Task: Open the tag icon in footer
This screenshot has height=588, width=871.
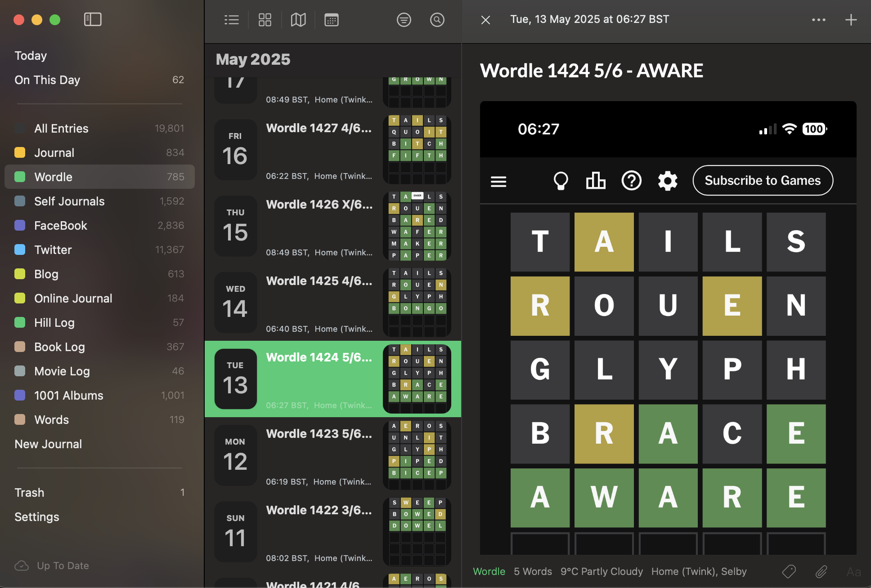Action: click(789, 571)
